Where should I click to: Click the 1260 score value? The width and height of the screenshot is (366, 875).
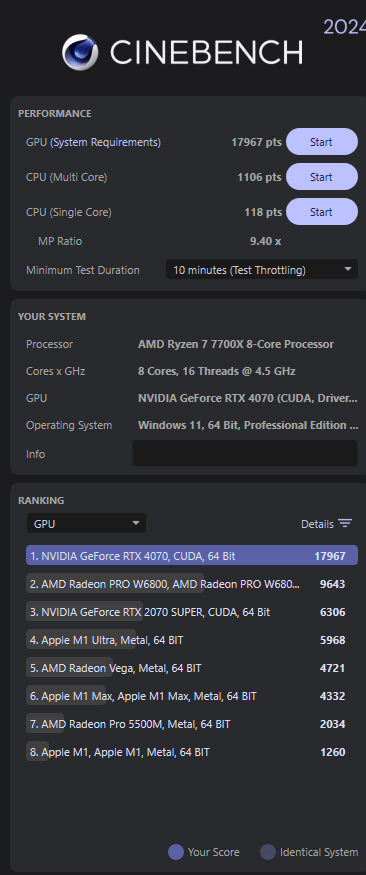pyautogui.click(x=333, y=752)
